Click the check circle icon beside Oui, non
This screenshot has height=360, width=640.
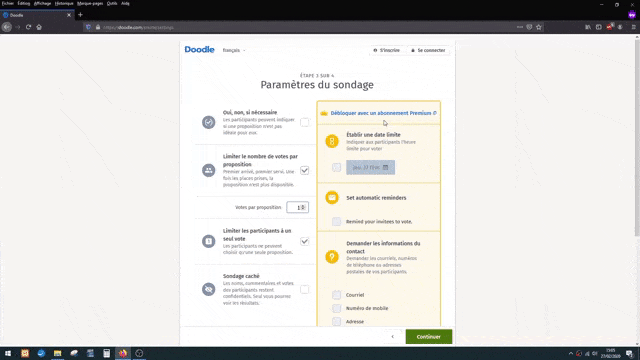(209, 122)
